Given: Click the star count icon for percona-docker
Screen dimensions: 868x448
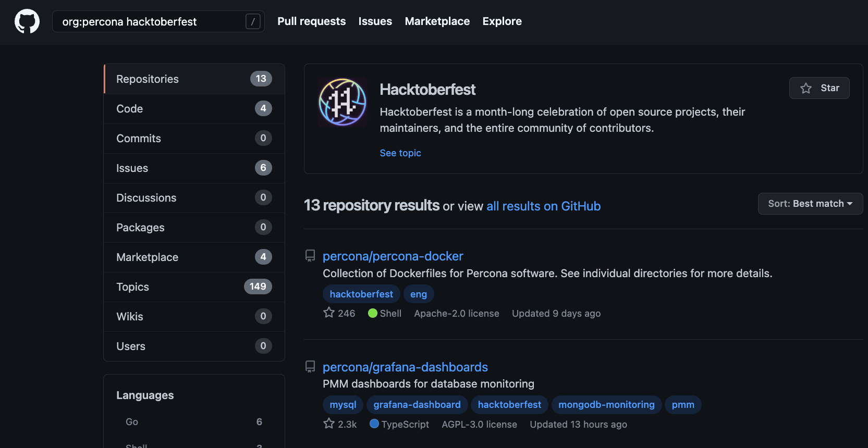Looking at the screenshot, I should click(x=329, y=313).
